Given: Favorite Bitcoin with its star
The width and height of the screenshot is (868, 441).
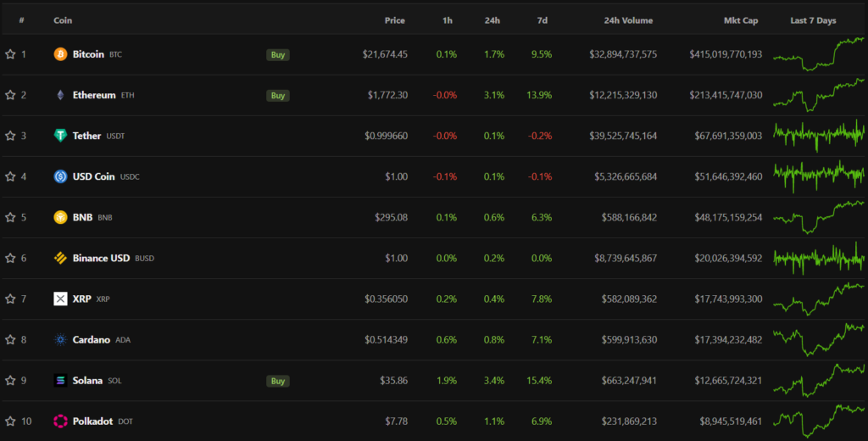Looking at the screenshot, I should pyautogui.click(x=10, y=54).
